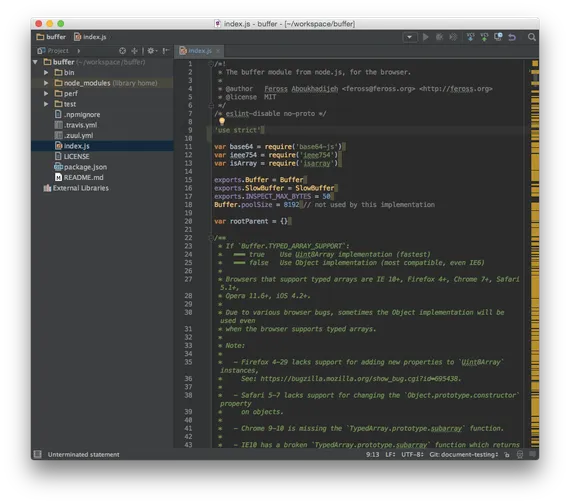Click Scroll from Source target icon
This screenshot has width=570, height=504.
[123, 51]
